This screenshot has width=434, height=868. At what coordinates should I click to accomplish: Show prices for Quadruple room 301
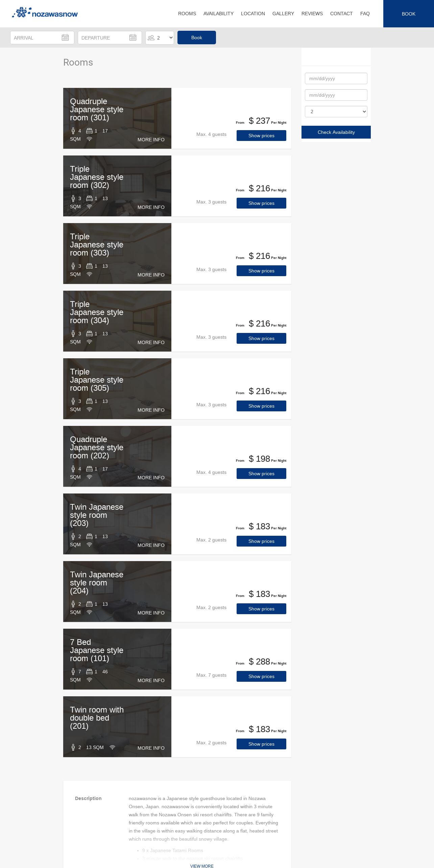[x=261, y=136]
